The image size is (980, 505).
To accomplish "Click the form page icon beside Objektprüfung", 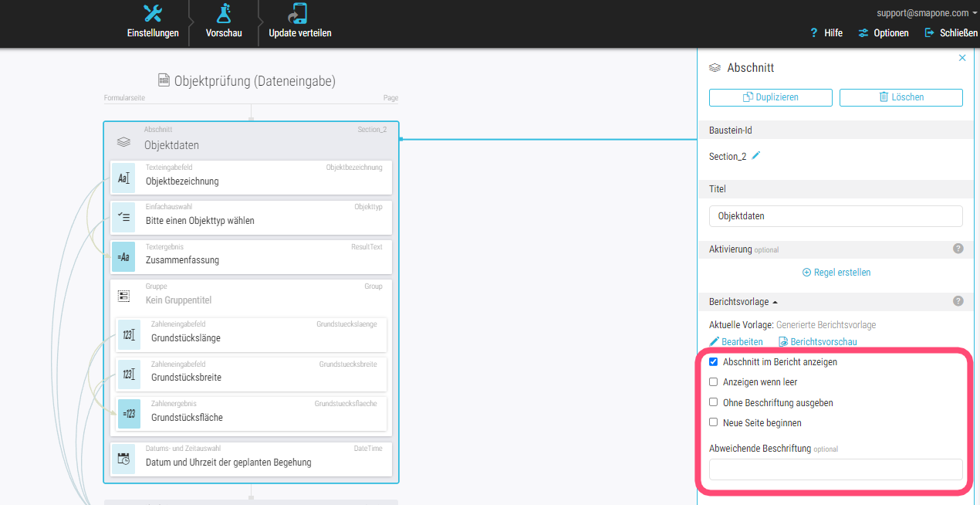I will coord(164,80).
